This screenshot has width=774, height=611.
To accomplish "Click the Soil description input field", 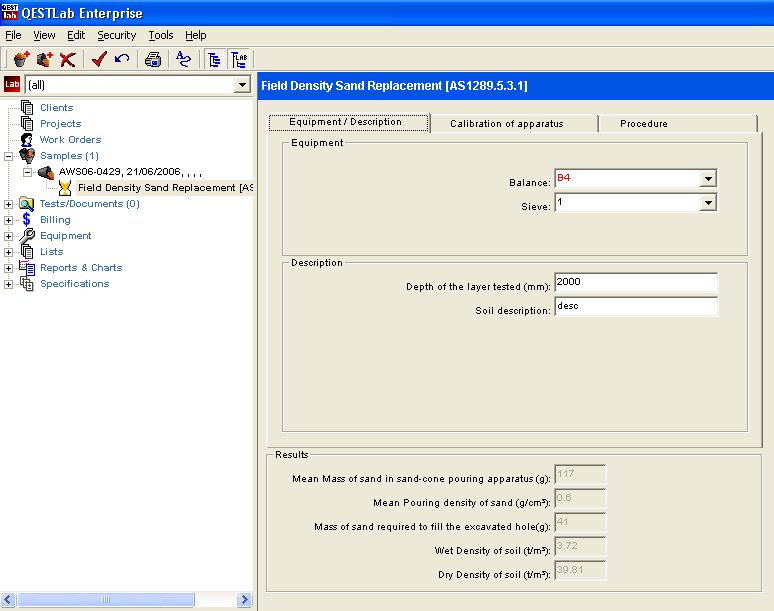I will pos(636,307).
